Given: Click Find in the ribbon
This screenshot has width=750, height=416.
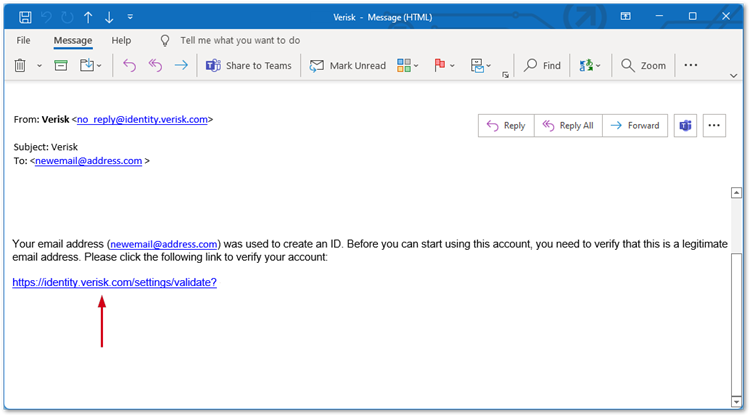Looking at the screenshot, I should click(x=542, y=66).
